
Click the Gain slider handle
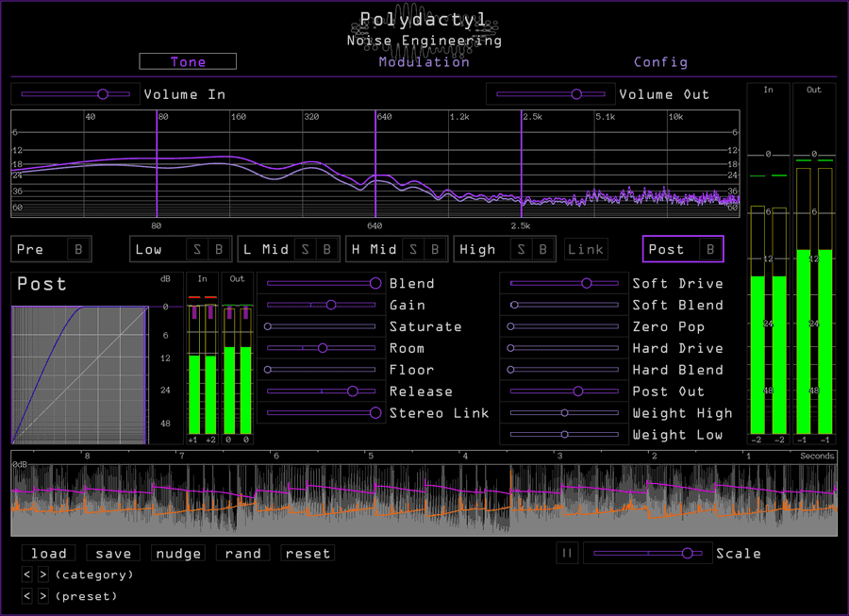331,305
